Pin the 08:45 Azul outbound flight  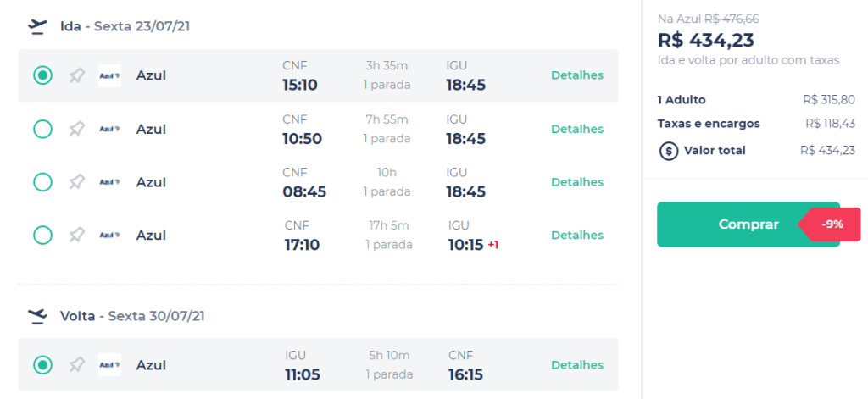(77, 182)
